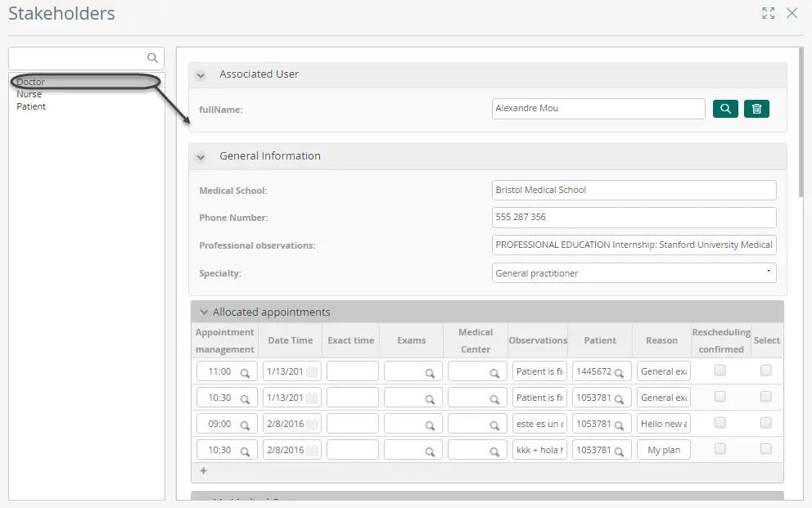Open the appointment lookup for 09:00 row
This screenshot has height=508, width=812.
coord(245,425)
